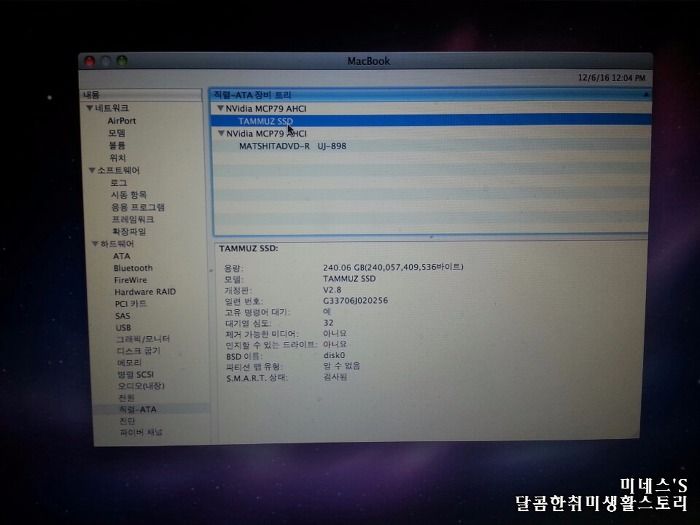Click the splitter handle between the device tree and details

pyautogui.click(x=431, y=237)
